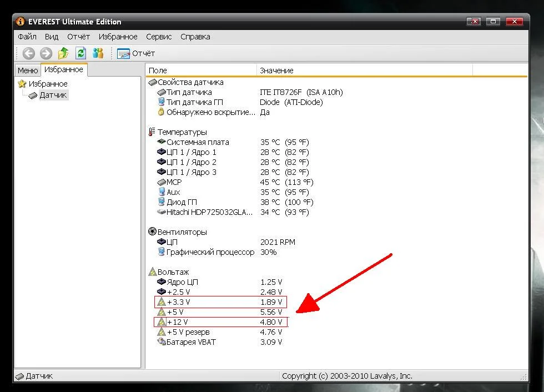Click the +5 V warning icon
The image size is (544, 392).
[x=162, y=312]
